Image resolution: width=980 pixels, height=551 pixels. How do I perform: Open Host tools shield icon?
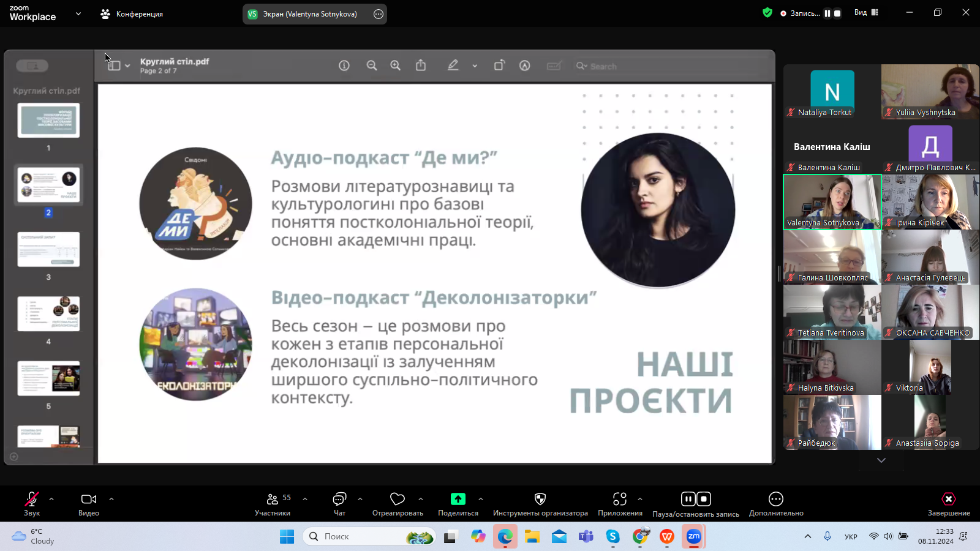coord(540,499)
